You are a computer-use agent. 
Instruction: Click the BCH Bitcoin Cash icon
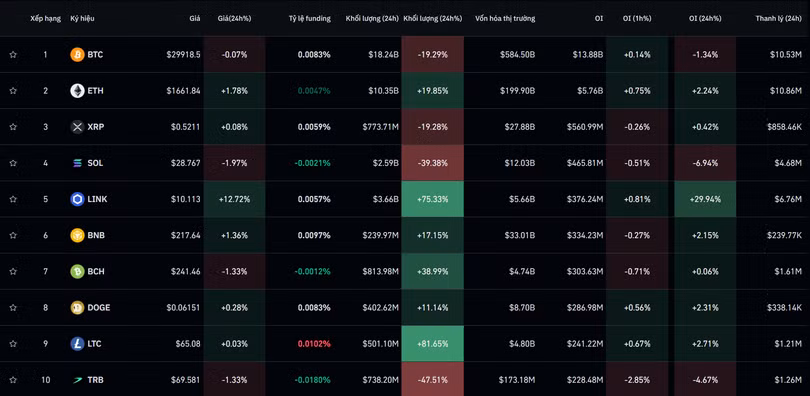tap(77, 272)
